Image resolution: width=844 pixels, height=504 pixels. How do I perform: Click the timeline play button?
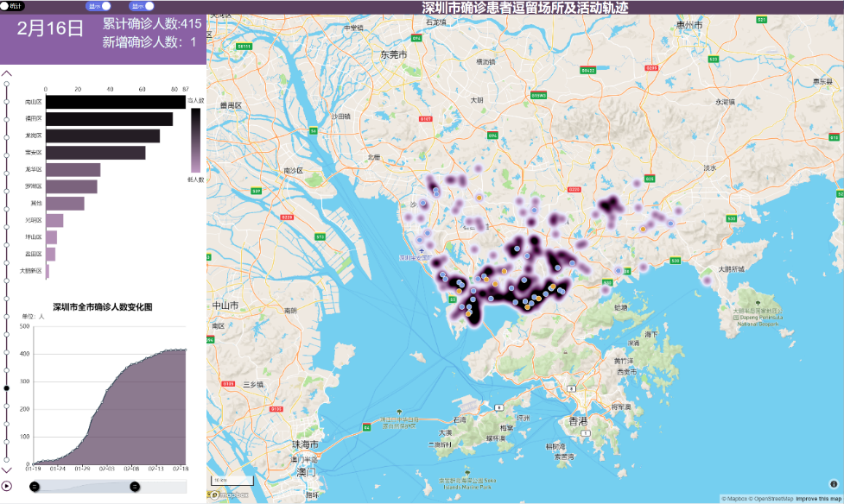7,486
